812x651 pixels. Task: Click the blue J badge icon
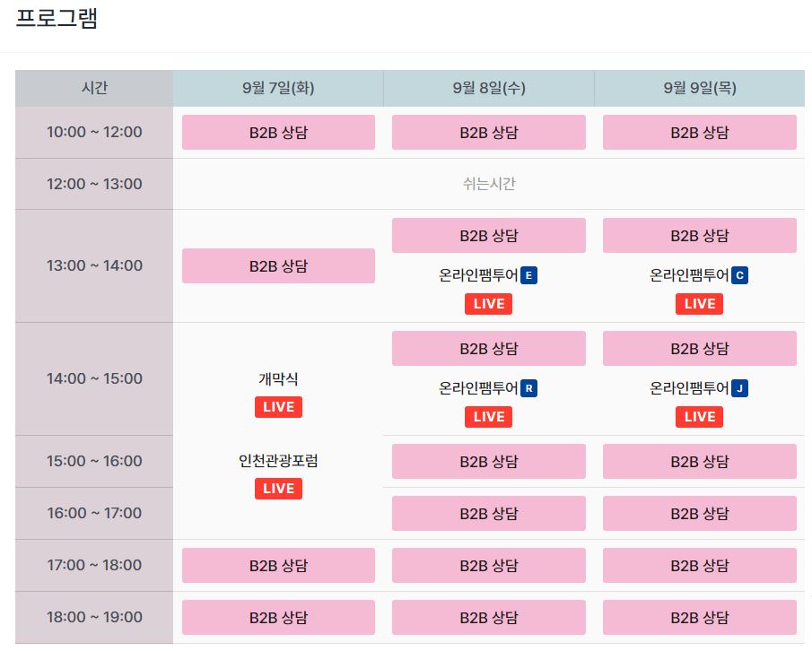(x=739, y=388)
